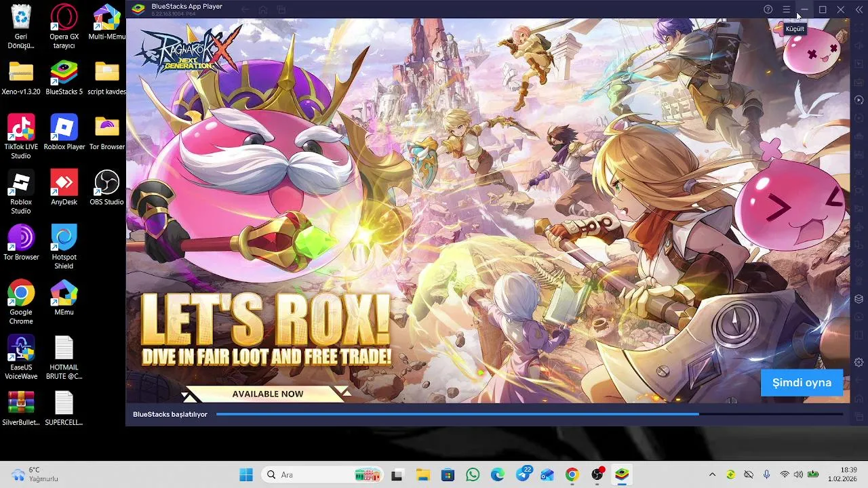
Task: Click the BlueStacks taskbar icon
Action: coord(622,474)
